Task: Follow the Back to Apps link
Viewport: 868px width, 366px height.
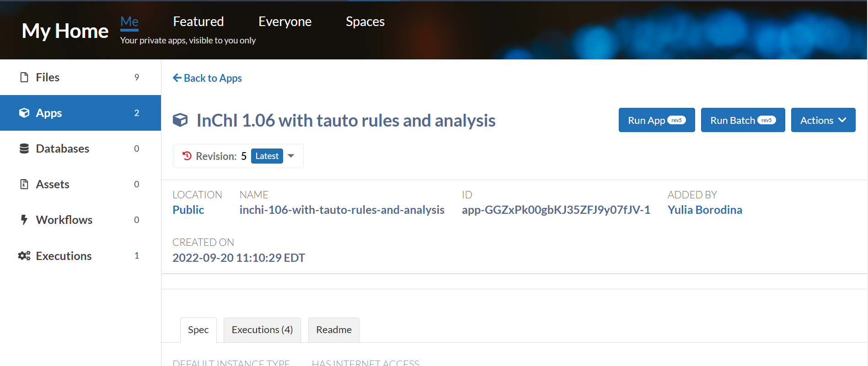Action: point(207,78)
